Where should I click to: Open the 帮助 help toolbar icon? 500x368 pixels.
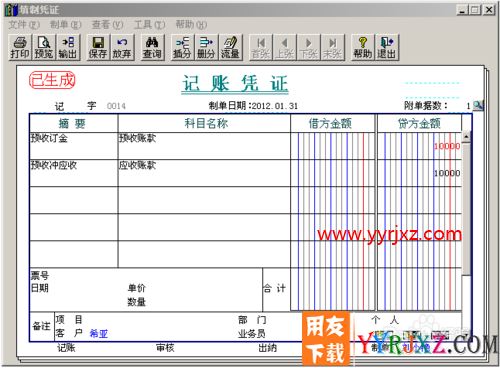coord(362,47)
